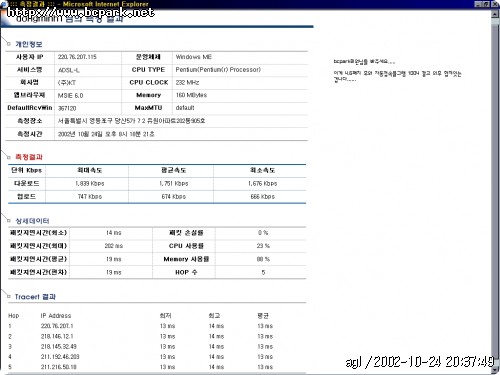The height and width of the screenshot is (375, 500).
Task: Click the 업로드 row label
Action: [27, 196]
